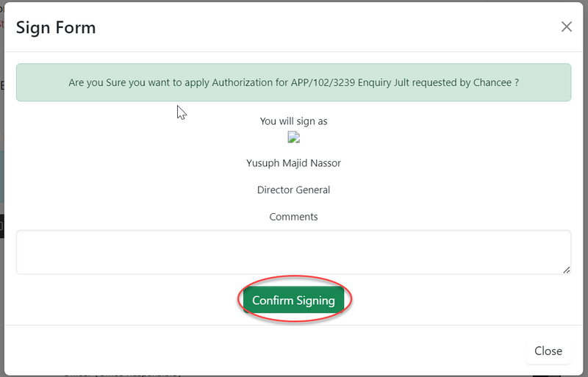
Task: Click the Sign Form dialog title
Action: pyautogui.click(x=56, y=28)
